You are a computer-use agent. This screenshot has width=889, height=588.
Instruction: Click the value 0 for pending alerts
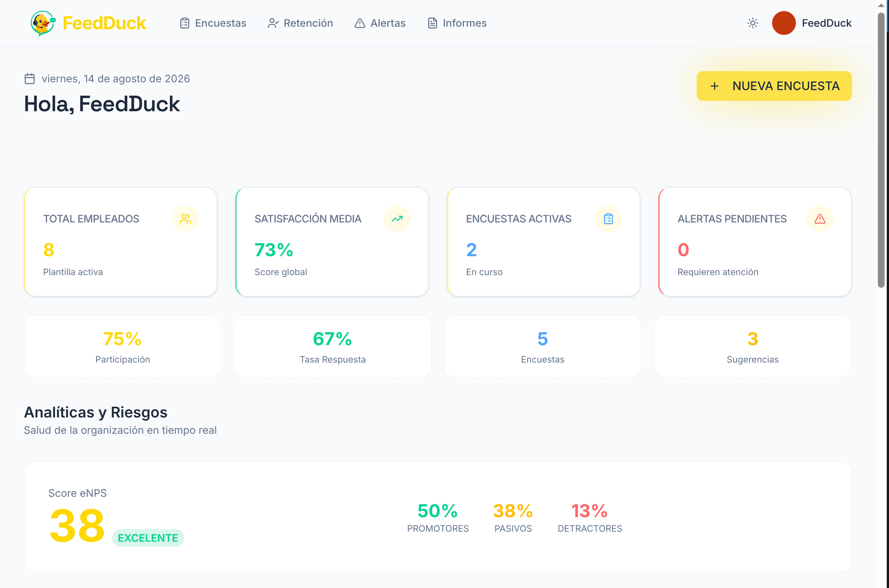[x=683, y=250]
